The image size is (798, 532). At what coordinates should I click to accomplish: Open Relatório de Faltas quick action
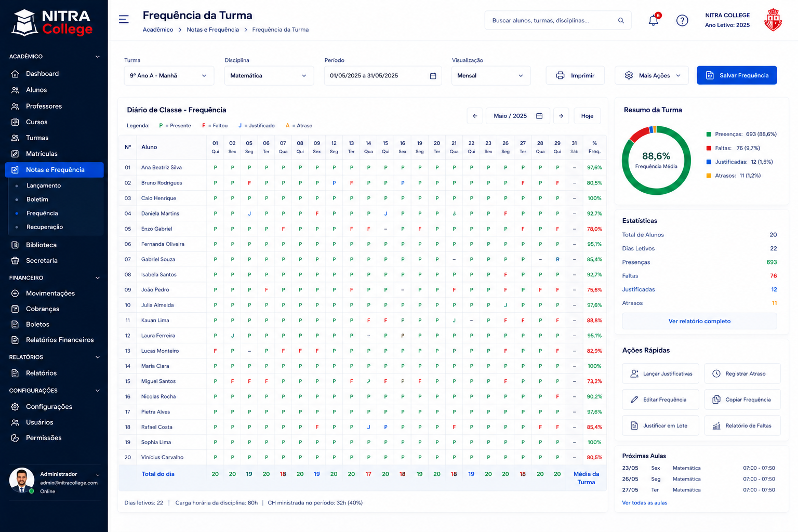742,425
